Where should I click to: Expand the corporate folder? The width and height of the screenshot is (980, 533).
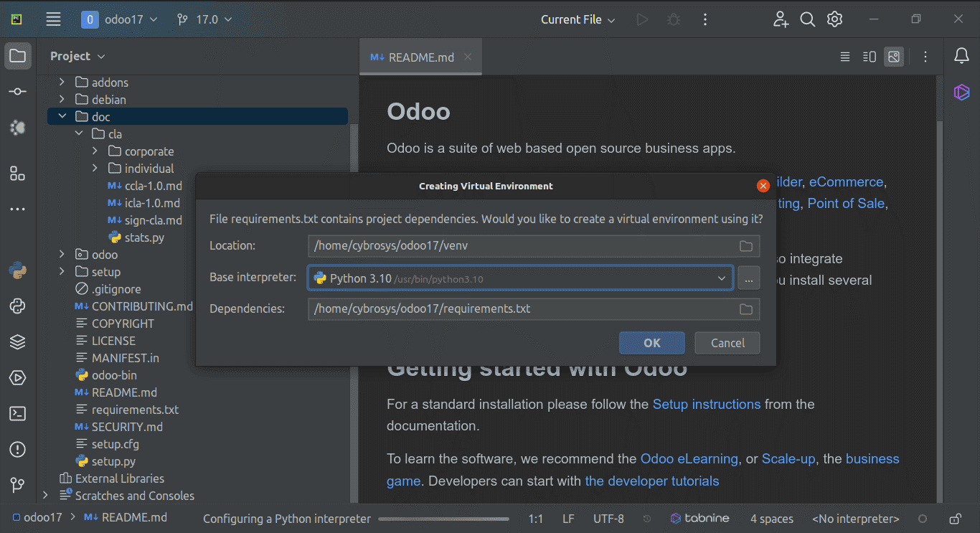click(95, 151)
